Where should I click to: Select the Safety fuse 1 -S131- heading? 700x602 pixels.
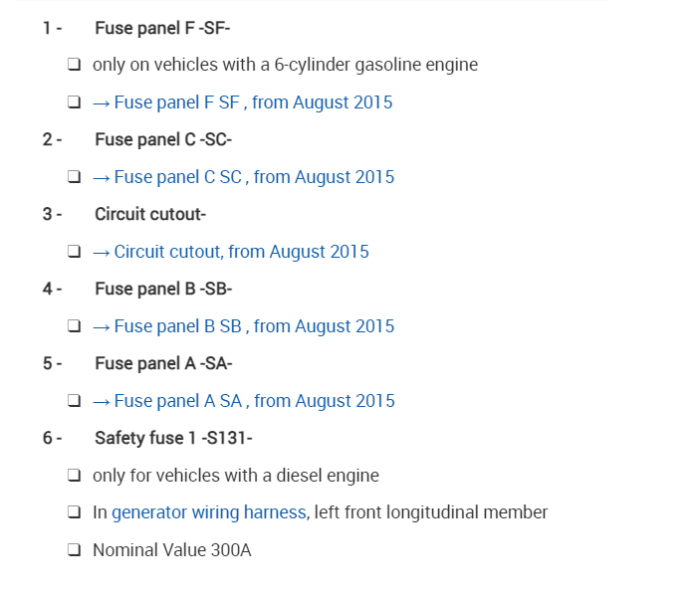pos(173,438)
